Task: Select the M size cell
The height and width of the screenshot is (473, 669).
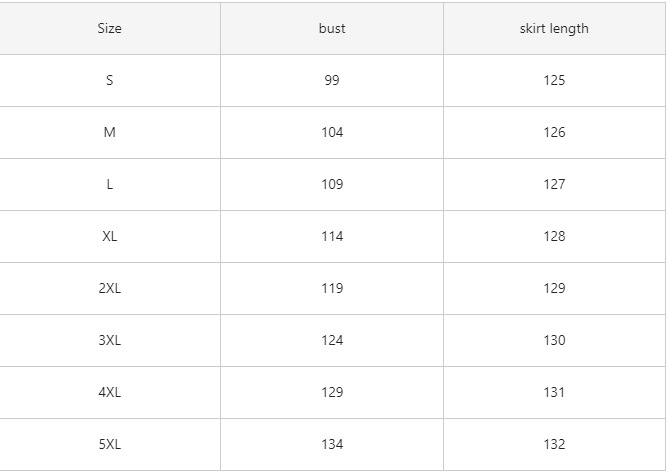Action: click(x=110, y=132)
